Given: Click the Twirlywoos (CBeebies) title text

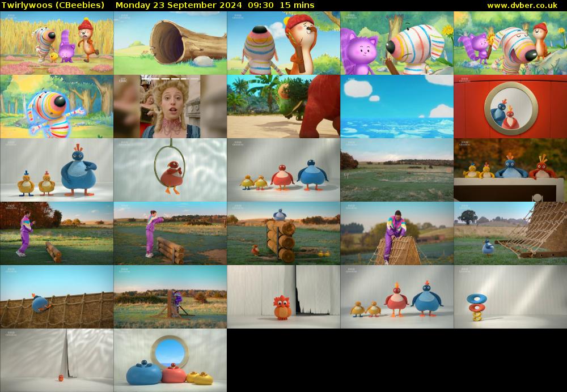Looking at the screenshot, I should [51, 5].
